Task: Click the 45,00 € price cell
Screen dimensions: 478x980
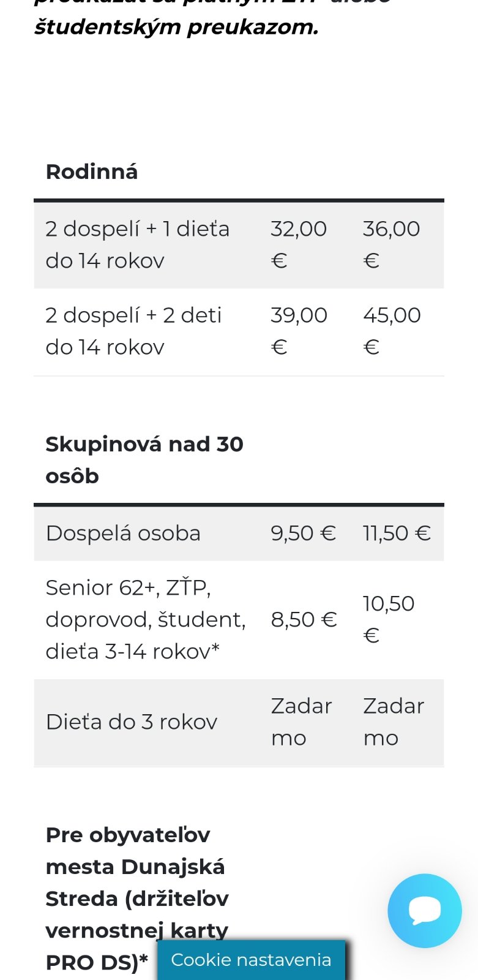Action: click(392, 331)
